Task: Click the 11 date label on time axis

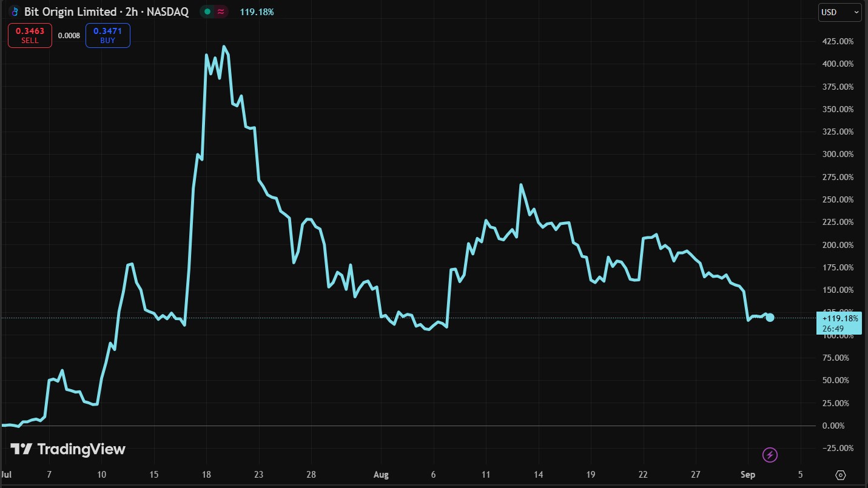Action: click(486, 475)
